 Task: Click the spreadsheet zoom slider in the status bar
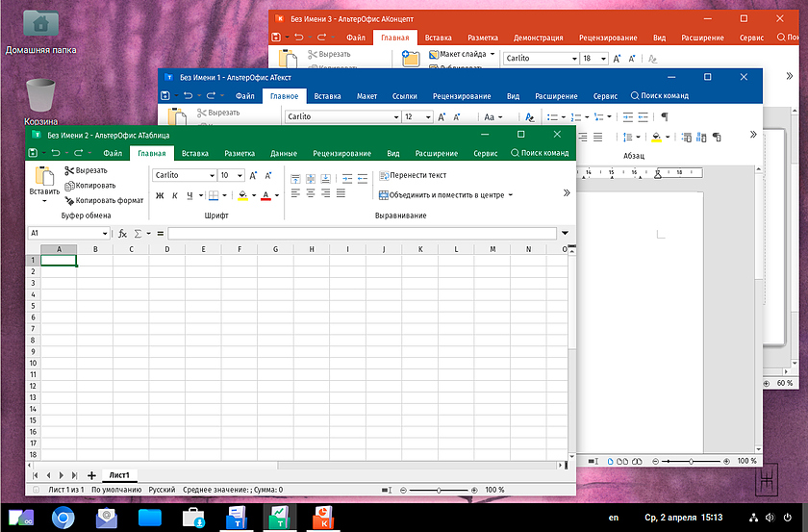click(x=439, y=490)
